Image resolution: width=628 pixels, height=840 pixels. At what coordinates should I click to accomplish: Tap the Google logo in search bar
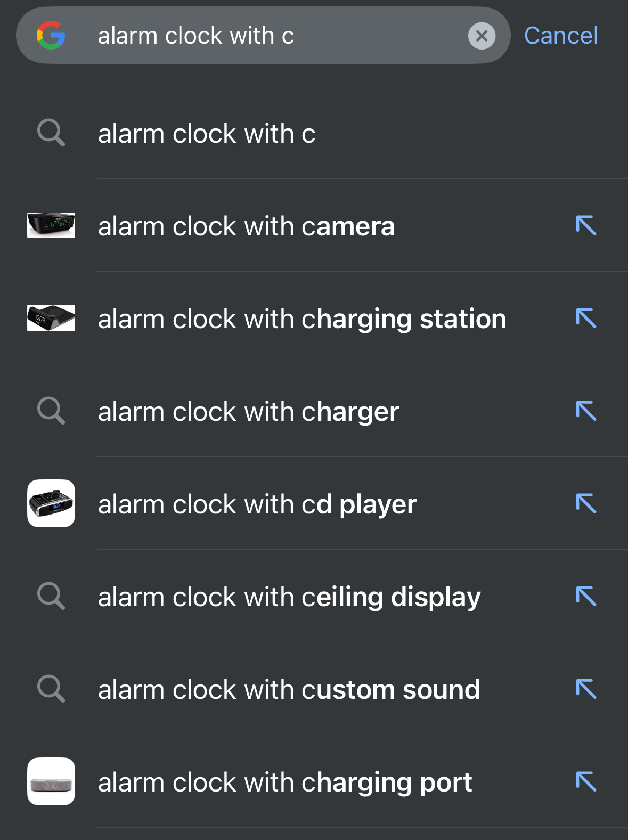tap(51, 36)
